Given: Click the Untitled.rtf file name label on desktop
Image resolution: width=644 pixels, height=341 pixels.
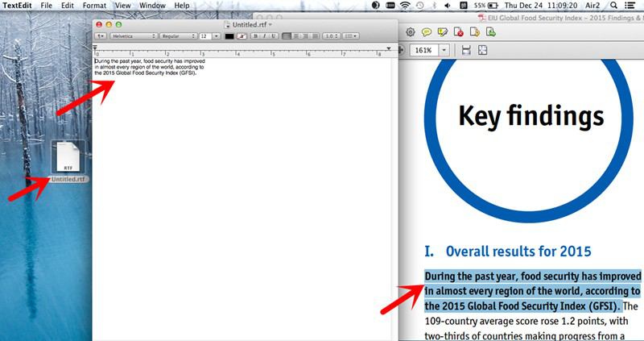Looking at the screenshot, I should click(68, 179).
